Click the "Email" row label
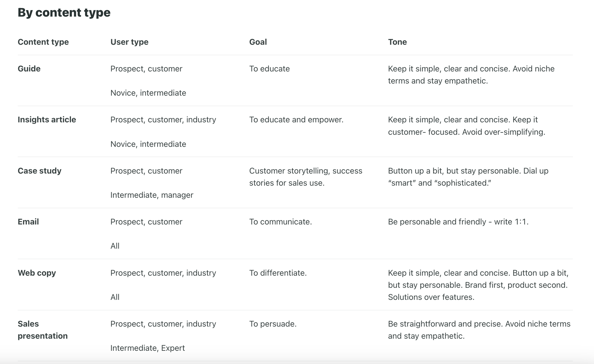Viewport: 594px width, 364px height. [x=28, y=222]
